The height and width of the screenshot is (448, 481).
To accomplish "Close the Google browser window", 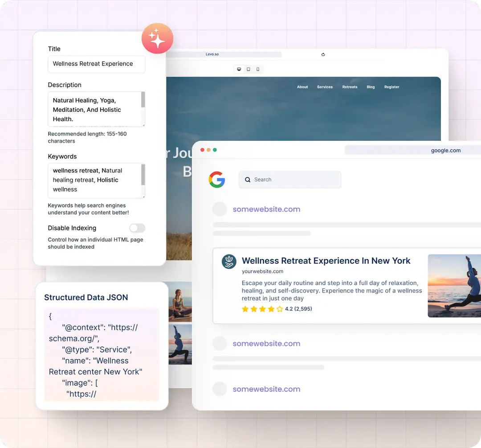I will [202, 150].
